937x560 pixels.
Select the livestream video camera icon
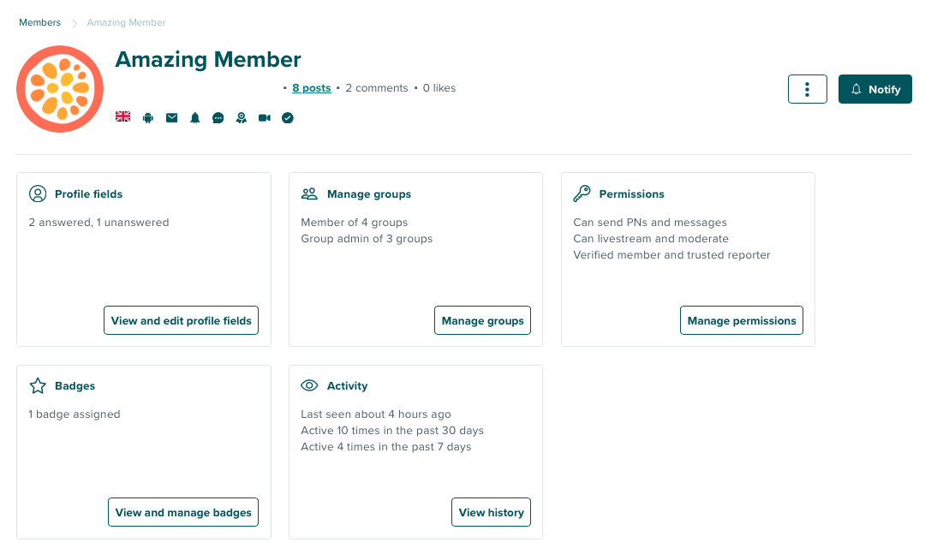tap(264, 117)
